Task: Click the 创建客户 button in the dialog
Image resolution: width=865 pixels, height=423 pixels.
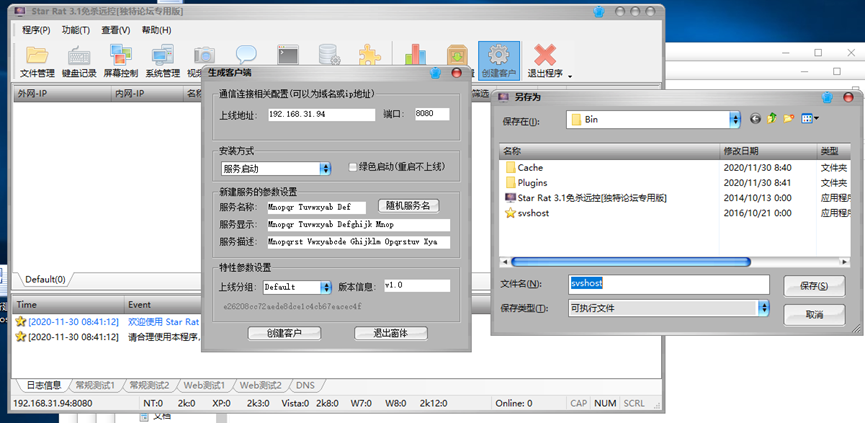Action: point(284,333)
